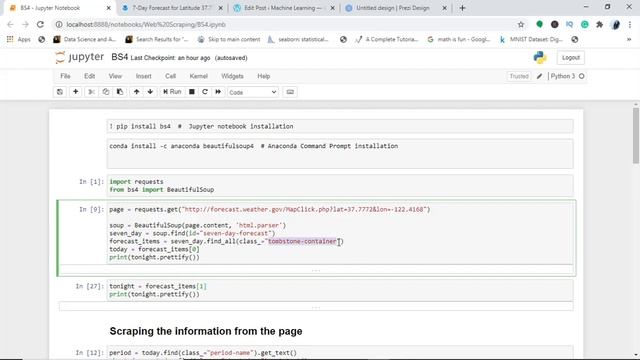Restart the kernel with the circular arrow icon
Image resolution: width=640 pixels, height=360 pixels.
pyautogui.click(x=205, y=92)
